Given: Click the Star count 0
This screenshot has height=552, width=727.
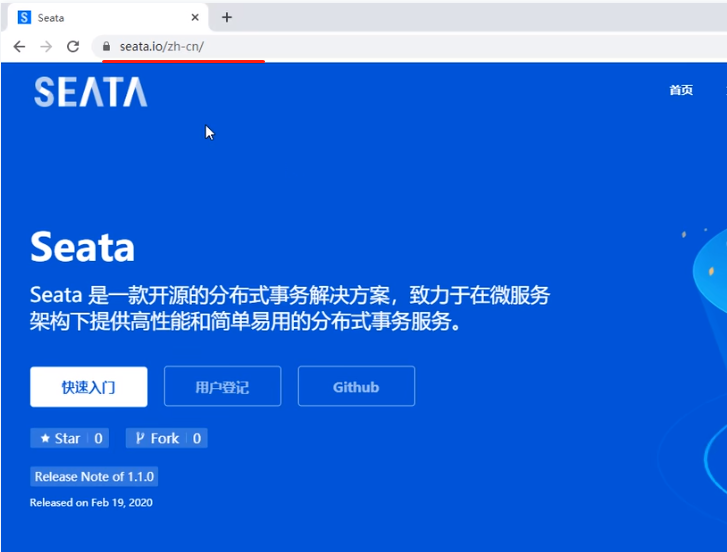Looking at the screenshot, I should [98, 438].
